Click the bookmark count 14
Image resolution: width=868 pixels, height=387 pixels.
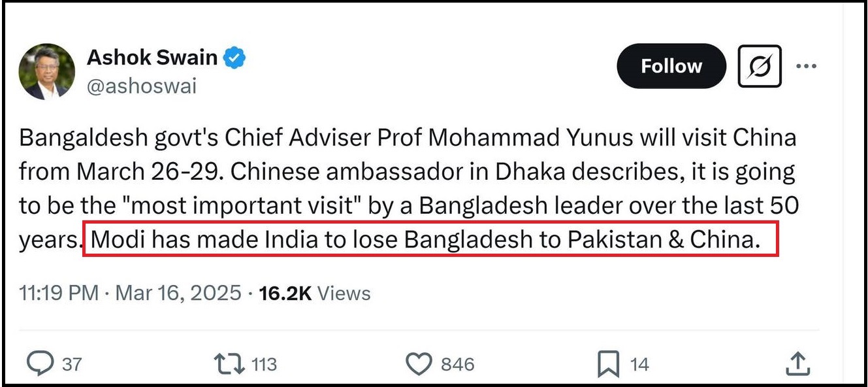point(639,364)
